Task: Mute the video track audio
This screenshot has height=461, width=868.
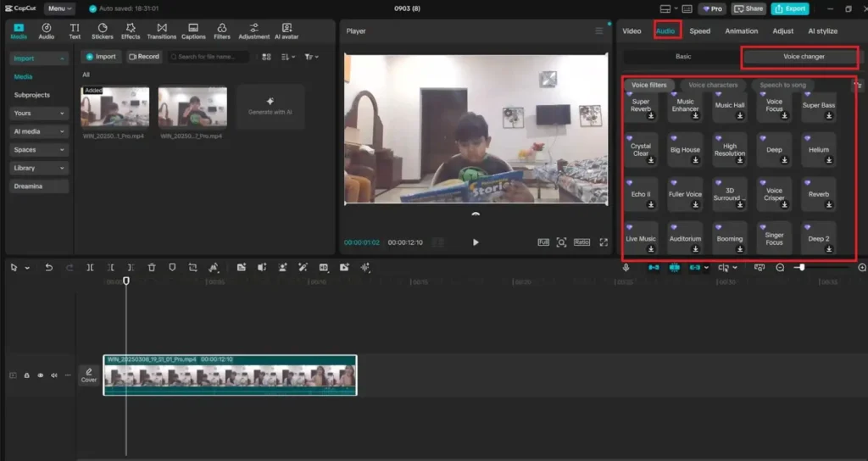Action: 54,375
